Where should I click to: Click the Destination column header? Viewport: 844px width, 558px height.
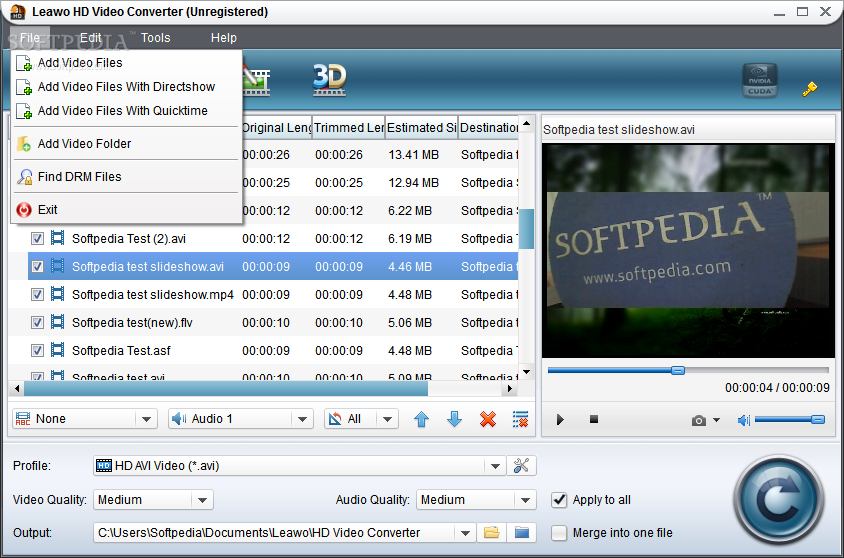pyautogui.click(x=489, y=128)
